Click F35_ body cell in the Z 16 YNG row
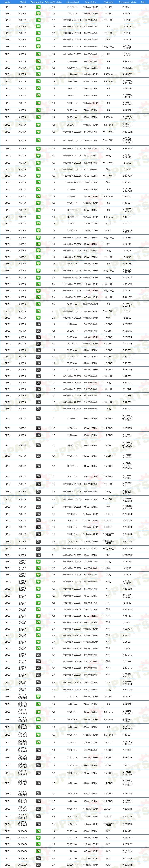 (x=108, y=562)
